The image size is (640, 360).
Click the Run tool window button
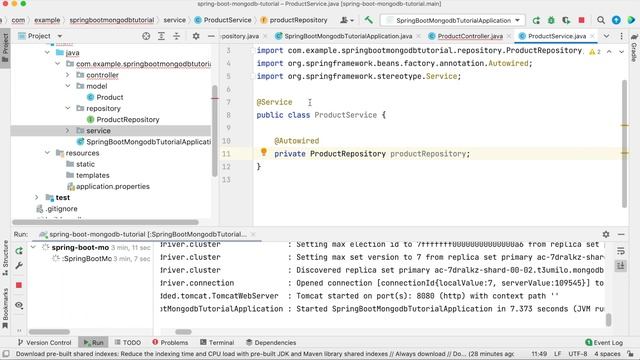coord(93,342)
